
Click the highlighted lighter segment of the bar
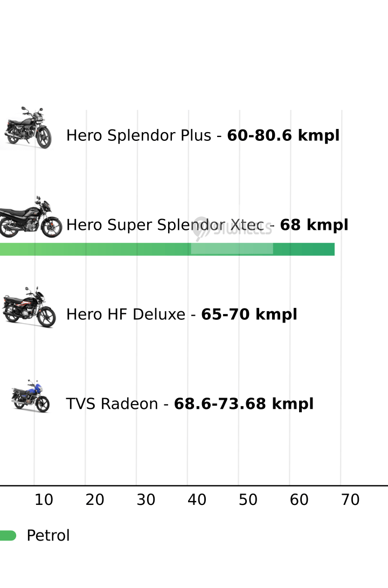232,248
